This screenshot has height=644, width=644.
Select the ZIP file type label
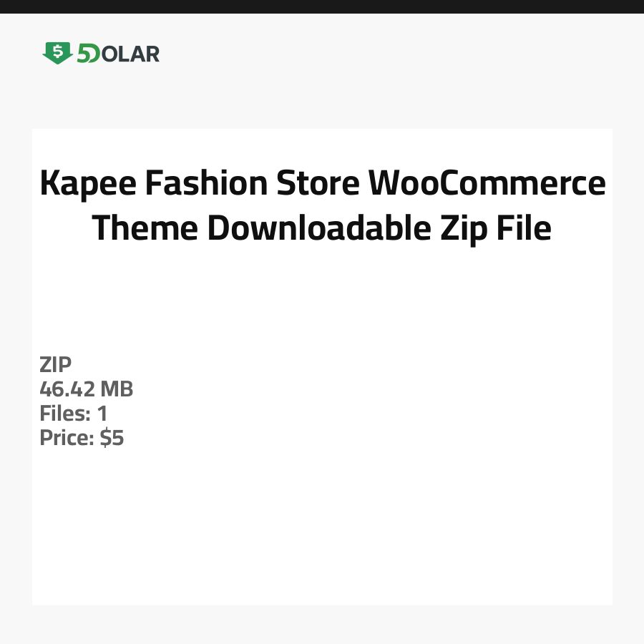pyautogui.click(x=55, y=365)
